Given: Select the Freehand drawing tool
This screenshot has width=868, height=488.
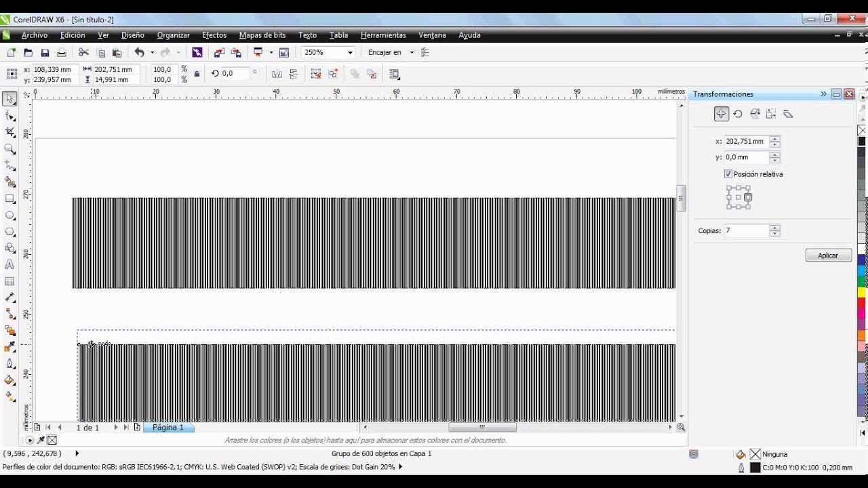Looking at the screenshot, I should 9,165.
